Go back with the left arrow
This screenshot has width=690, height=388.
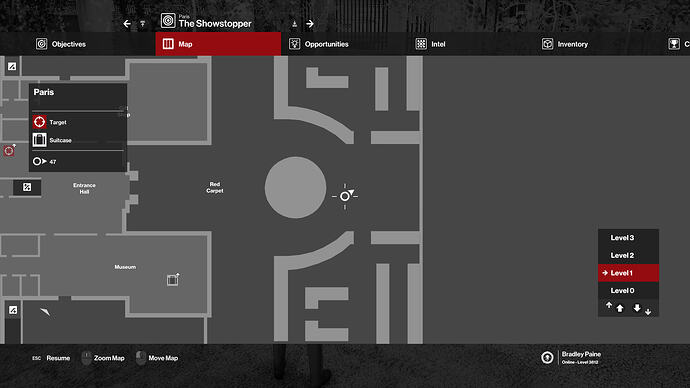pos(127,24)
